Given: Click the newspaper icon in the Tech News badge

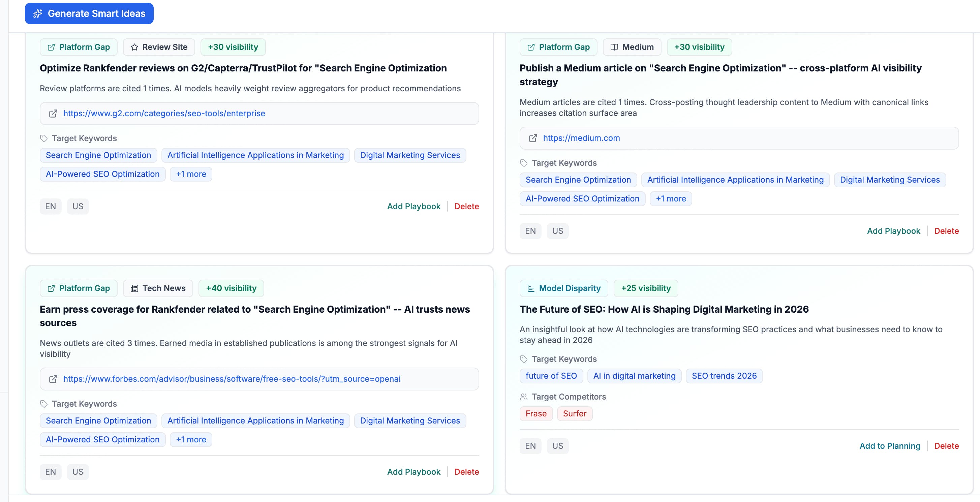Looking at the screenshot, I should click(x=134, y=288).
